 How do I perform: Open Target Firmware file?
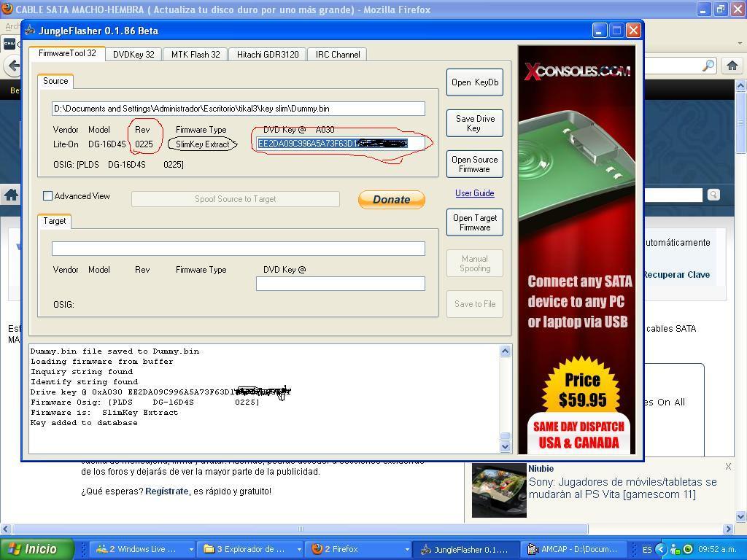[475, 222]
